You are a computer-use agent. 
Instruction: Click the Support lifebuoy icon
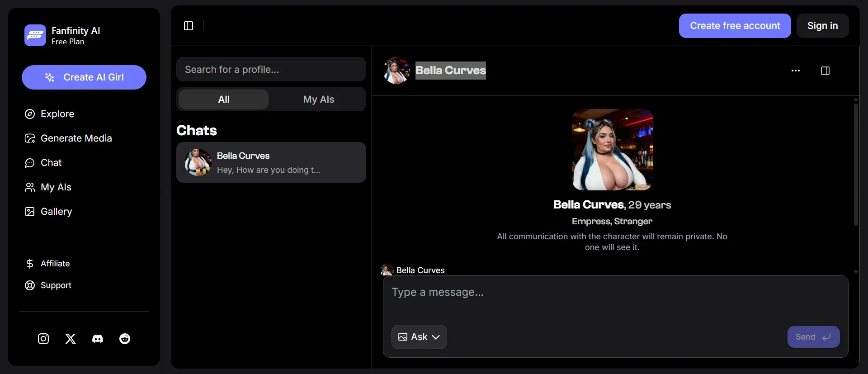(30, 285)
